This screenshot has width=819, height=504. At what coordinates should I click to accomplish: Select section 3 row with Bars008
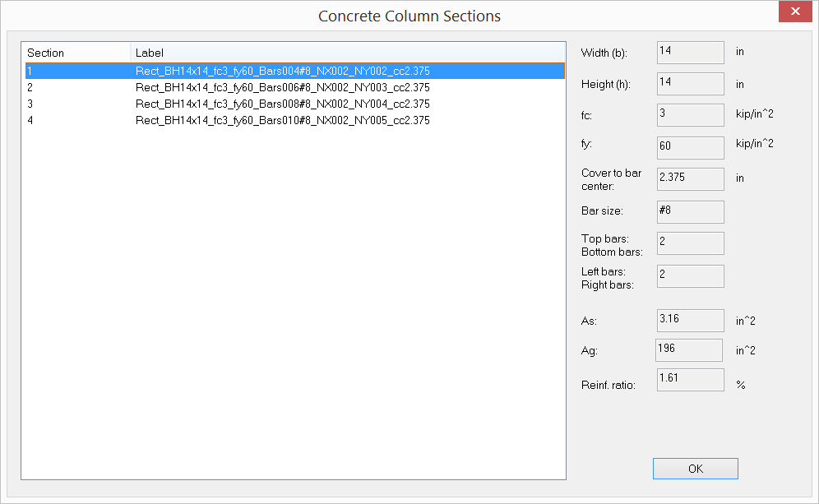pyautogui.click(x=282, y=104)
